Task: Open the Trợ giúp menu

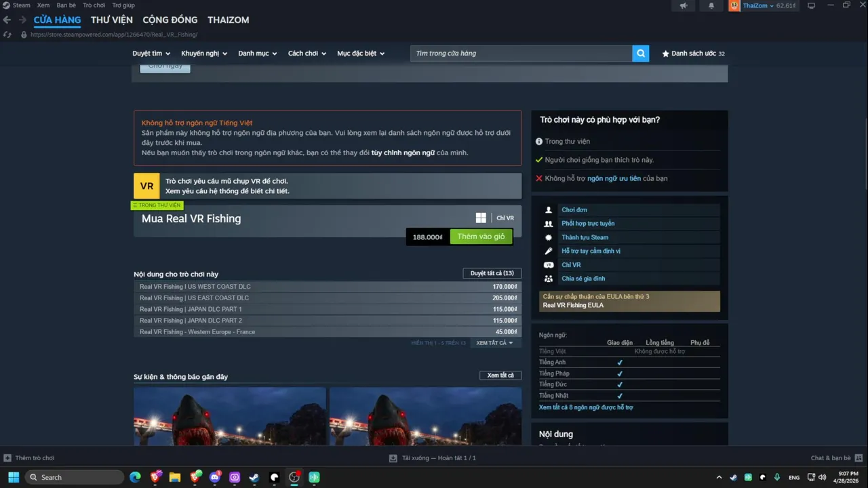Action: click(x=123, y=5)
